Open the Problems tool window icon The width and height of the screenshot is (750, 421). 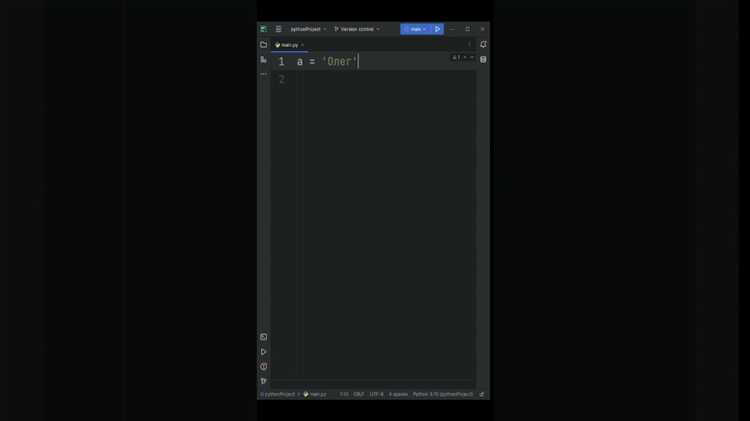(x=264, y=366)
